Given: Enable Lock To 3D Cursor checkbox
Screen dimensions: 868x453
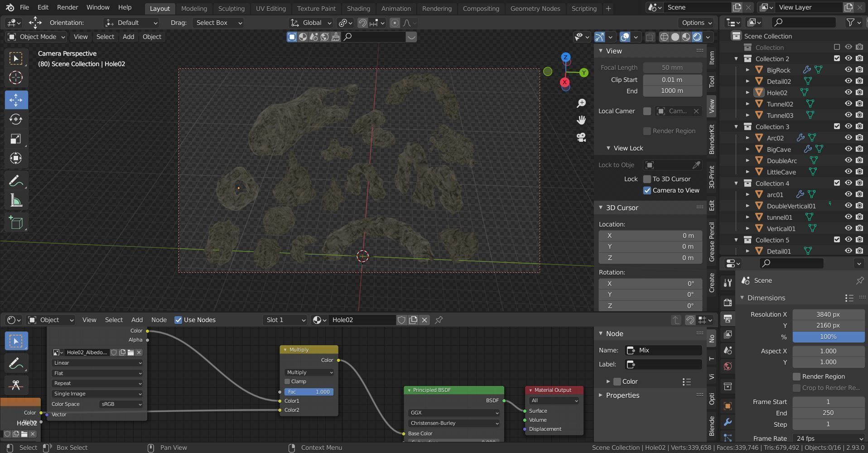Looking at the screenshot, I should (647, 179).
